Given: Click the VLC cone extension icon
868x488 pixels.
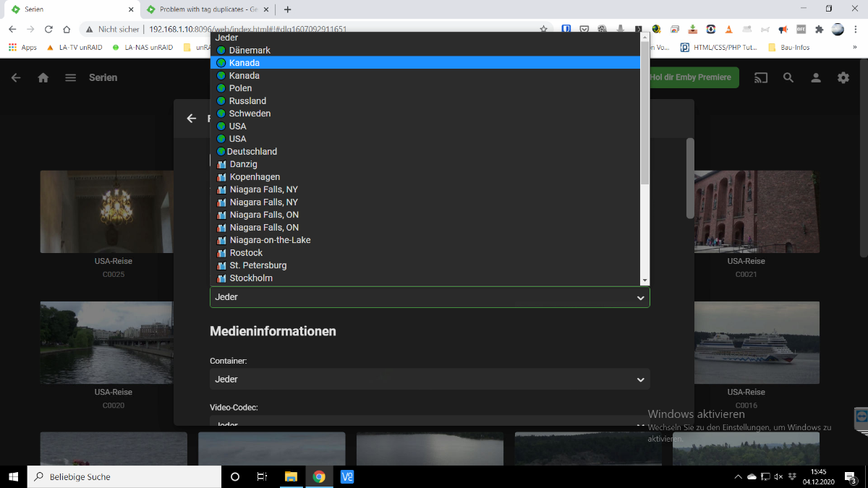Looking at the screenshot, I should click(x=728, y=29).
